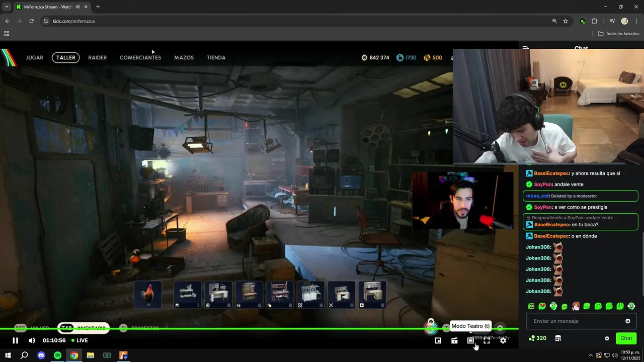Click the streamer avatar with crown
644x362 pixels.
[431, 326]
